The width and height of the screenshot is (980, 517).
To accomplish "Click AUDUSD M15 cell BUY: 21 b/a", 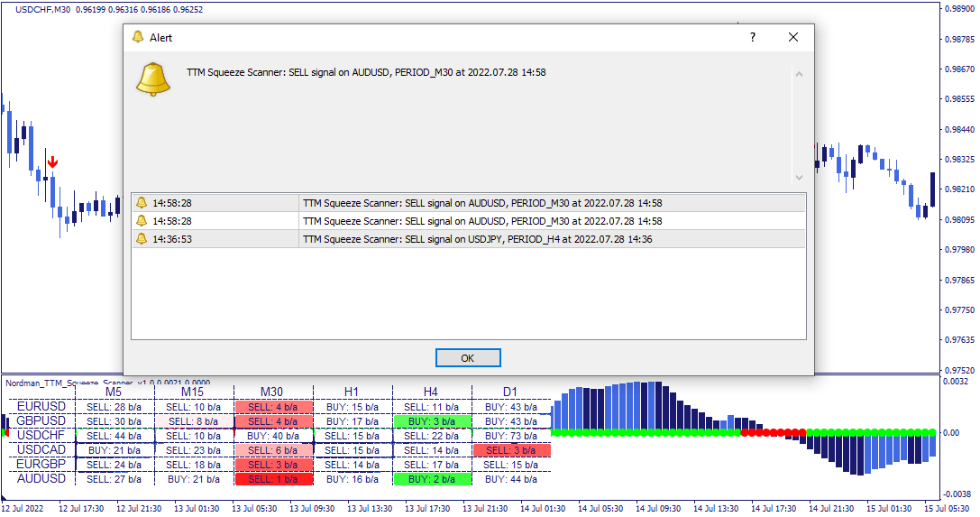I will [194, 479].
